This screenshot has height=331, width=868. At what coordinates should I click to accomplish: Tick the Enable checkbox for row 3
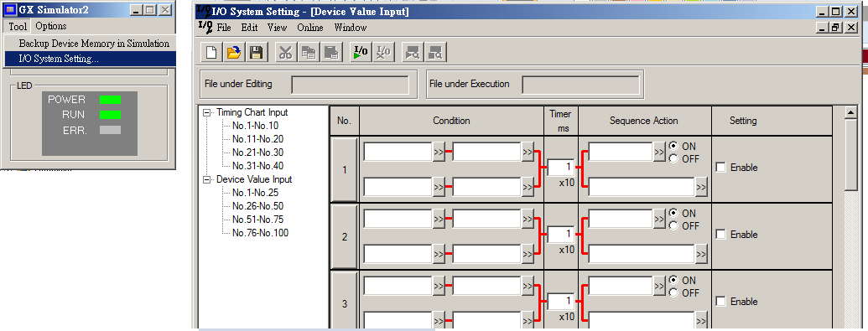720,302
